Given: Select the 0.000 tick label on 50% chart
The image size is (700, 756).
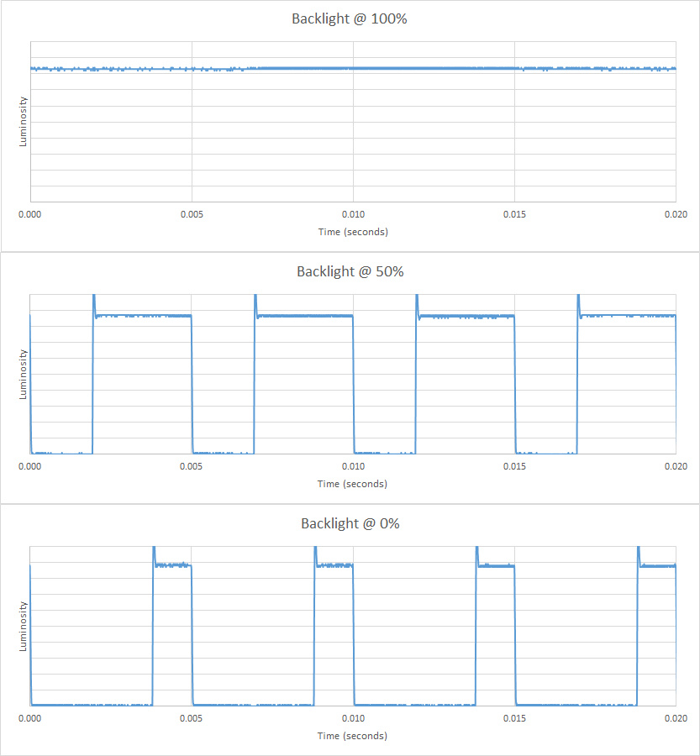Looking at the screenshot, I should 30,467.
